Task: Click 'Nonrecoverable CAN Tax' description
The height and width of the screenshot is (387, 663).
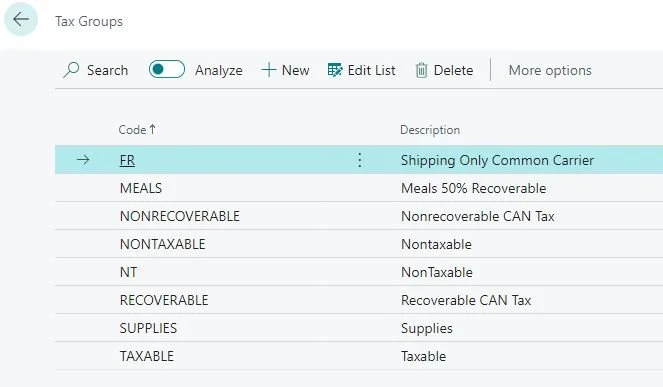Action: [478, 216]
